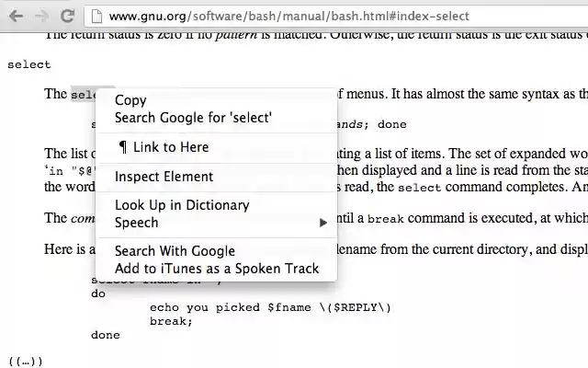
Task: Choose Copy from the context menu
Action: [x=130, y=100]
